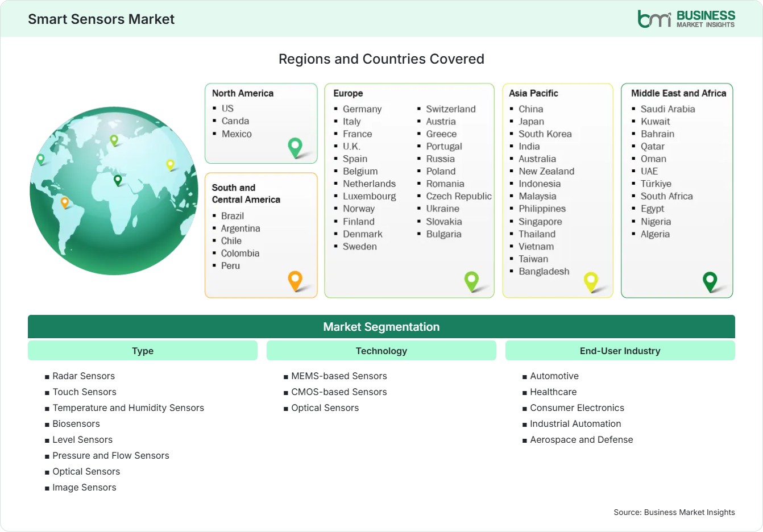Select the Type segmentation header
The image size is (763, 532).
click(143, 351)
